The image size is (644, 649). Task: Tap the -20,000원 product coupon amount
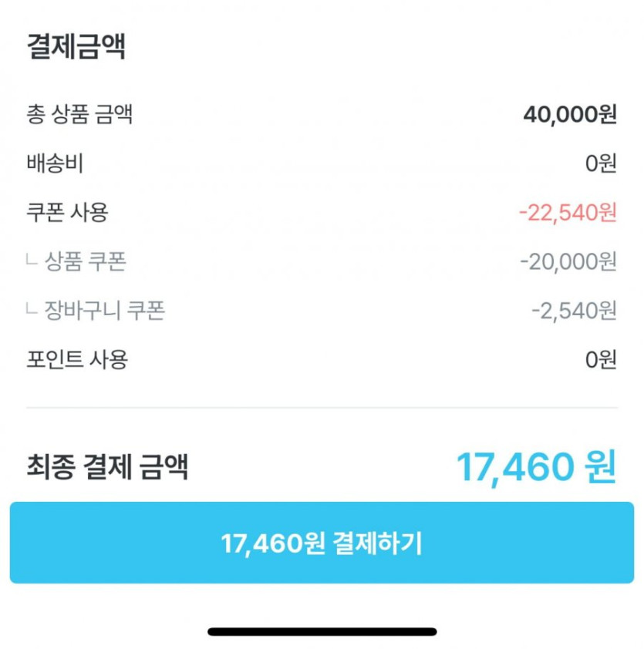[568, 262]
